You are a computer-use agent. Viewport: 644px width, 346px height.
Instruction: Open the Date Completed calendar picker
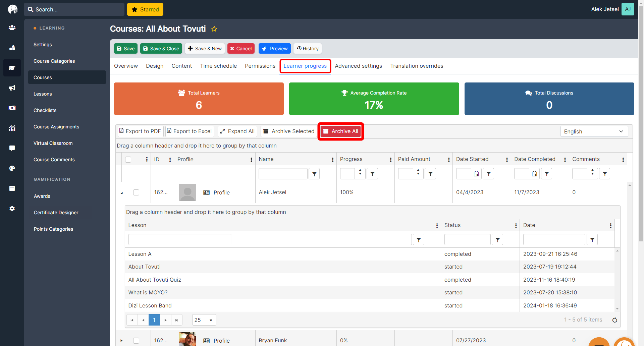pyautogui.click(x=534, y=174)
